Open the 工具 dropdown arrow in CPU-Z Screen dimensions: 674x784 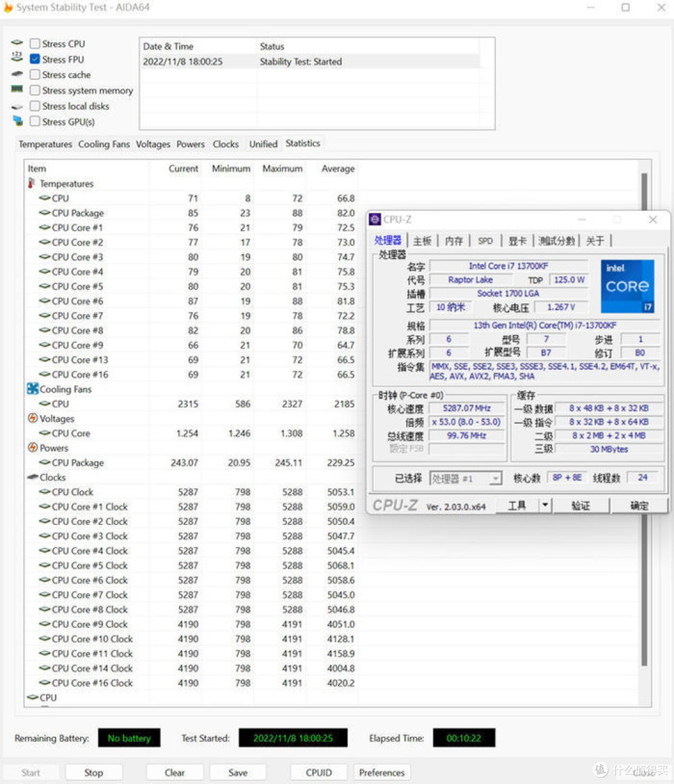tap(545, 506)
